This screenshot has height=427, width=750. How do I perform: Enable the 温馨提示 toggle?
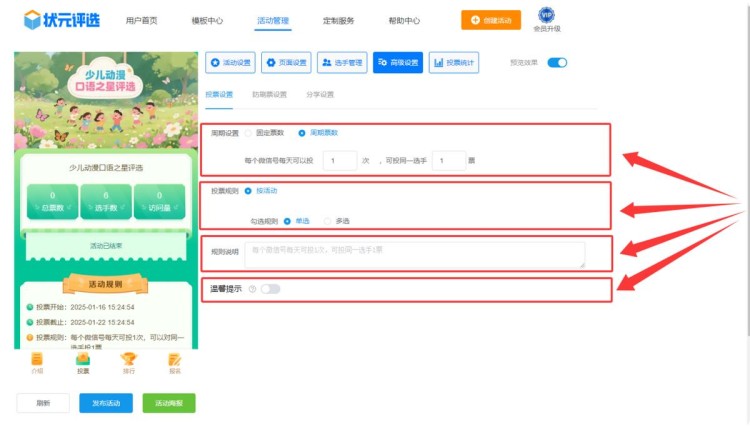click(x=270, y=289)
